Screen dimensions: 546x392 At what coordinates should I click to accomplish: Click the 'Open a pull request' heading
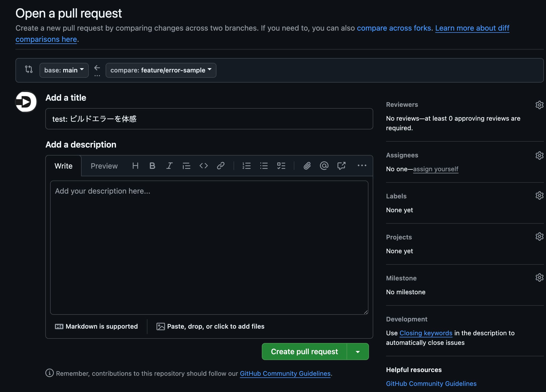coord(69,13)
